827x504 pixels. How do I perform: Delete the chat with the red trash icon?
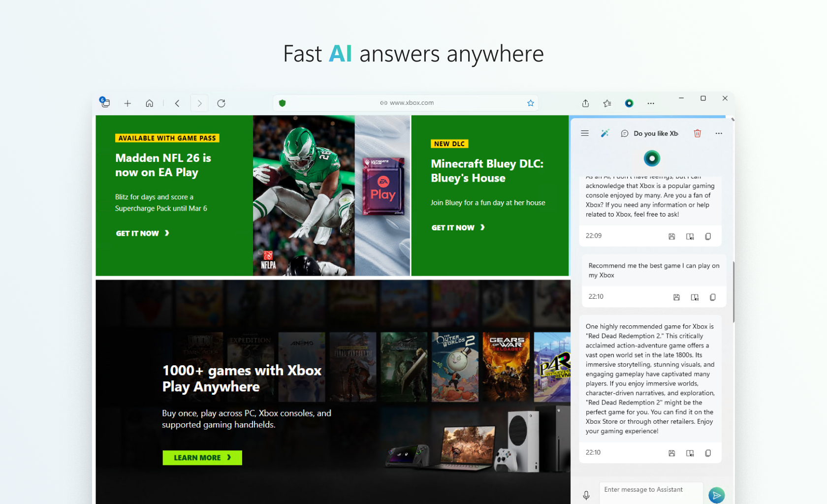(698, 133)
